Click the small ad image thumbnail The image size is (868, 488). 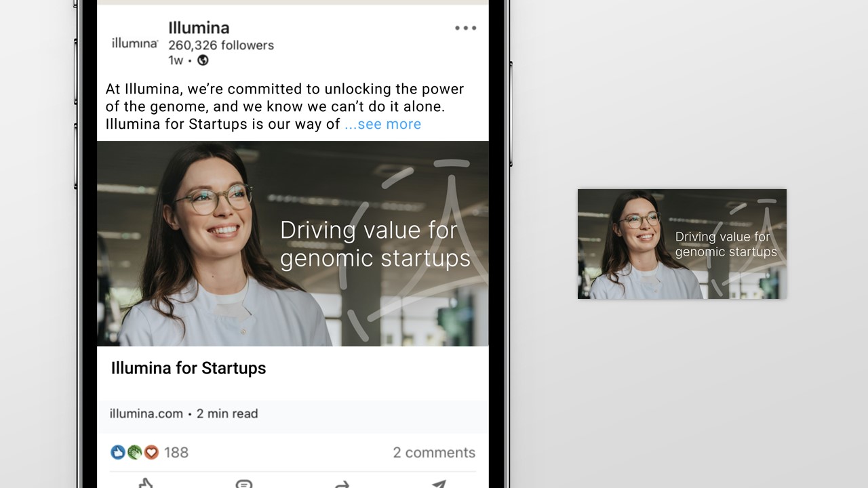point(682,244)
